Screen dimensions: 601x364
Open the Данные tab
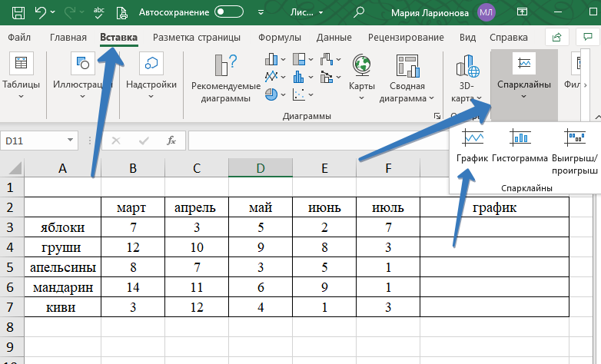point(334,37)
